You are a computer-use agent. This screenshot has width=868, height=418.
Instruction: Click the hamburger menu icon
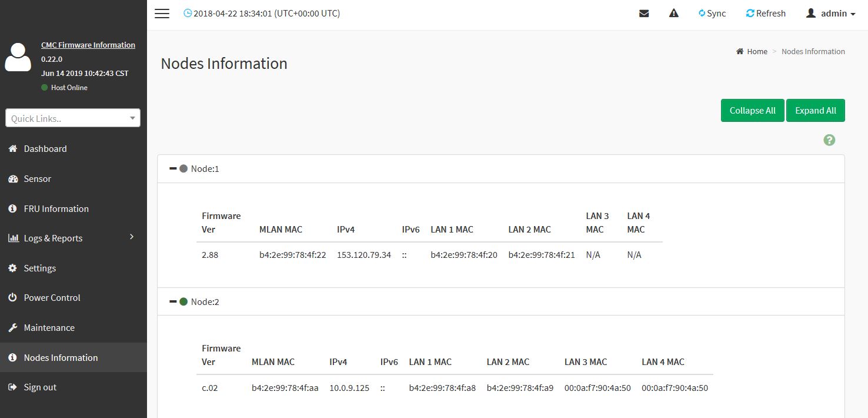tap(162, 14)
